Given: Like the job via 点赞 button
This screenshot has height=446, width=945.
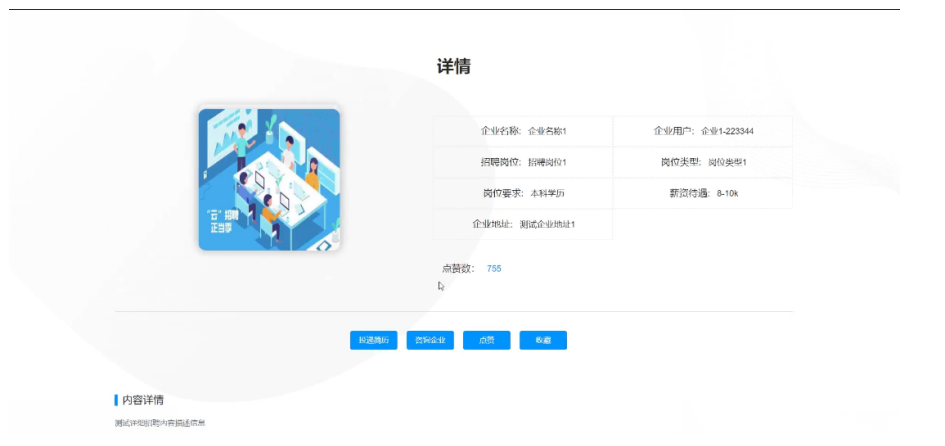Looking at the screenshot, I should click(x=486, y=340).
